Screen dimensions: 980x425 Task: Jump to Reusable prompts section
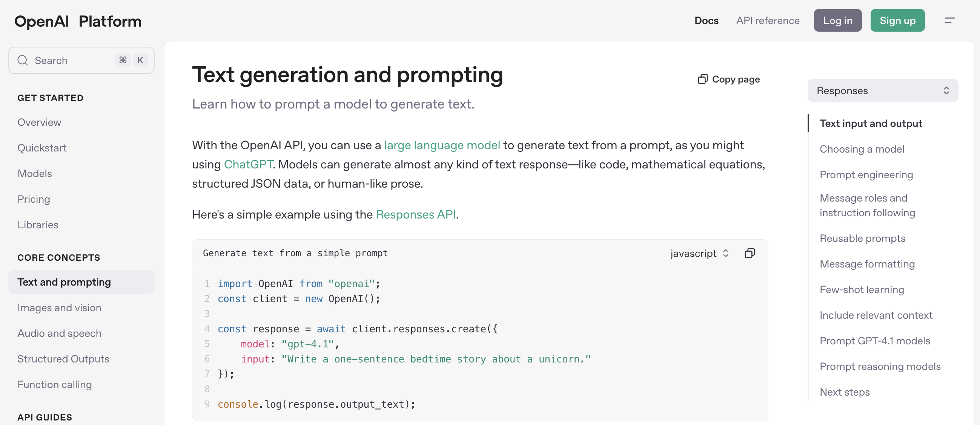862,238
